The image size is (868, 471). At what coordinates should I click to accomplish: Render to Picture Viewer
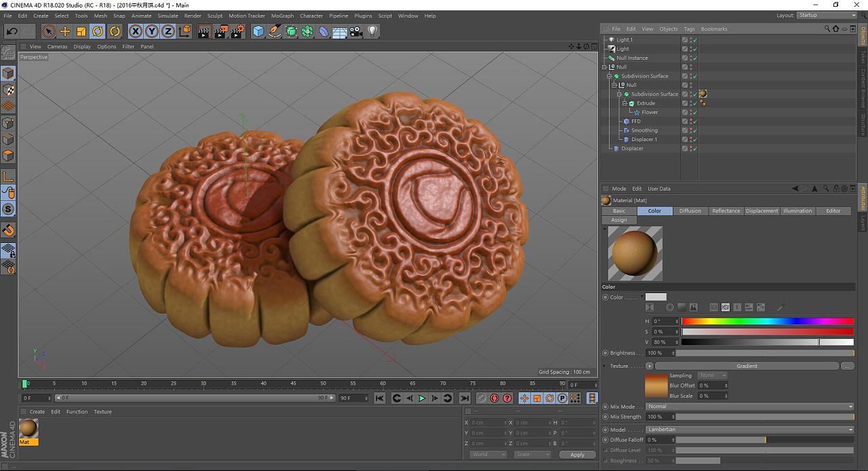(221, 31)
